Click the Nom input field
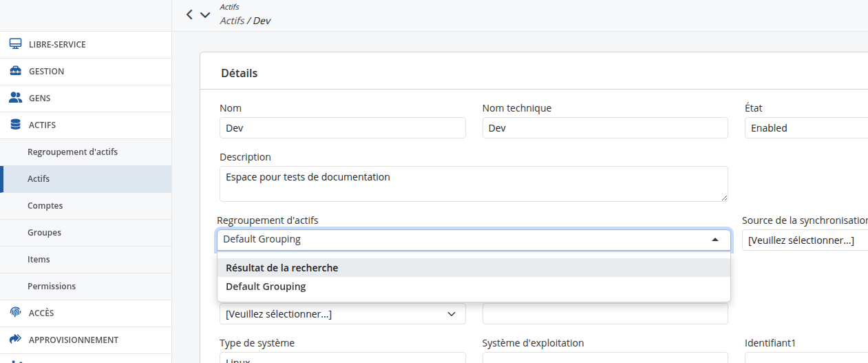The image size is (868, 363). (343, 127)
